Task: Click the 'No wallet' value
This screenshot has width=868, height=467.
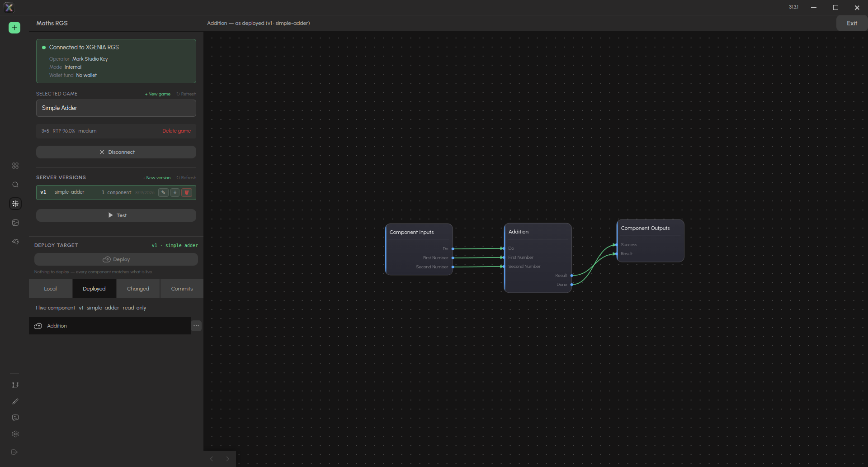Action: pyautogui.click(x=86, y=75)
